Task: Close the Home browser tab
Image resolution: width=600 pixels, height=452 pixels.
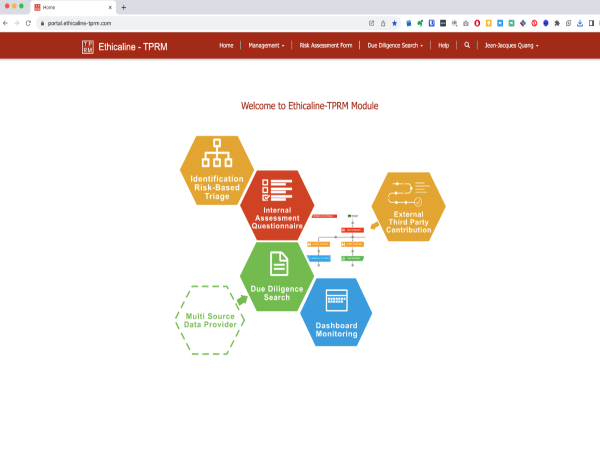Action: 110,7
